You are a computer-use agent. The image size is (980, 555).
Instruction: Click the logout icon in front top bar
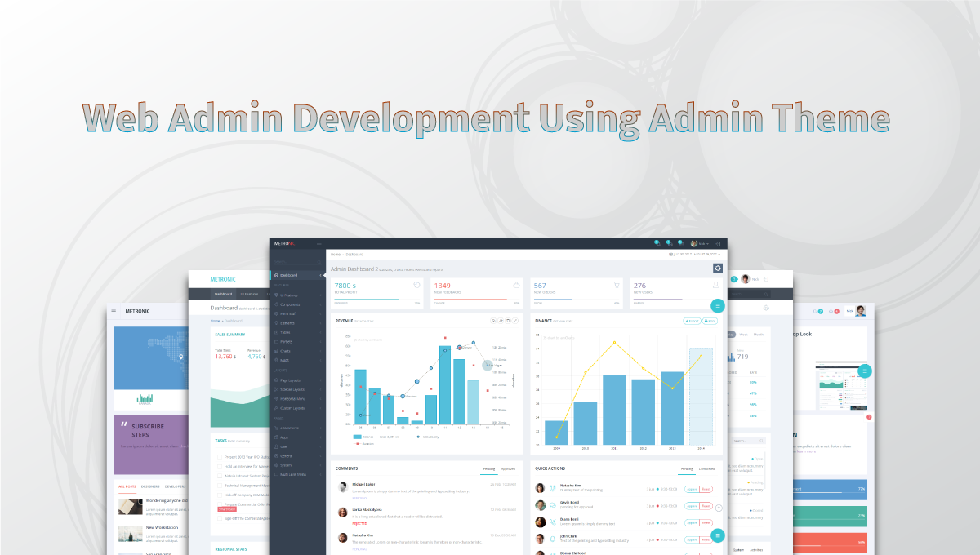[718, 243]
